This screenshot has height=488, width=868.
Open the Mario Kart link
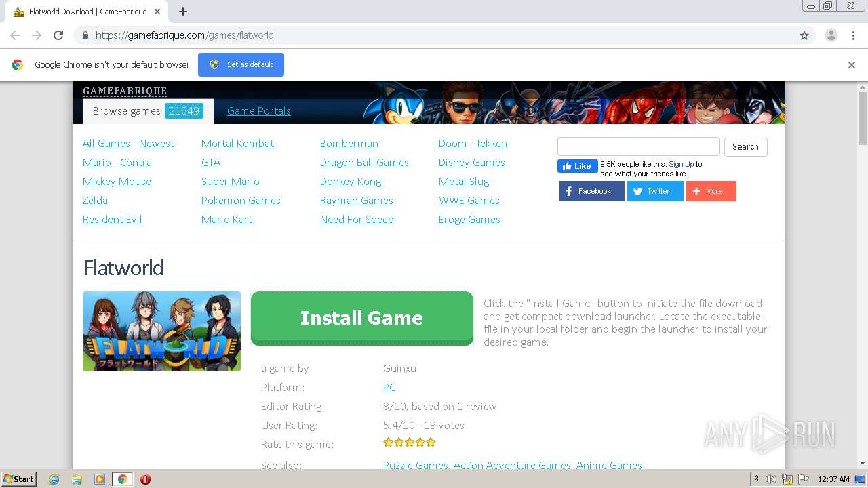(x=226, y=220)
